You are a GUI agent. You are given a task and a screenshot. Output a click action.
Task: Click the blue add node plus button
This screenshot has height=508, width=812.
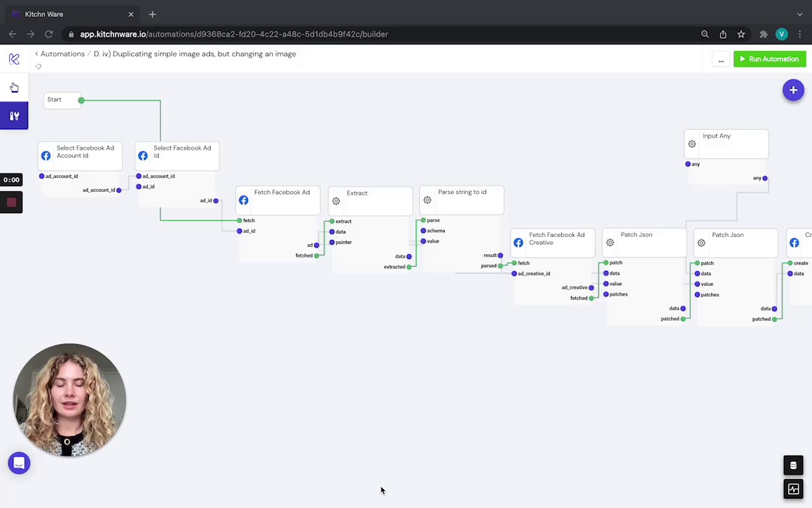pyautogui.click(x=793, y=90)
